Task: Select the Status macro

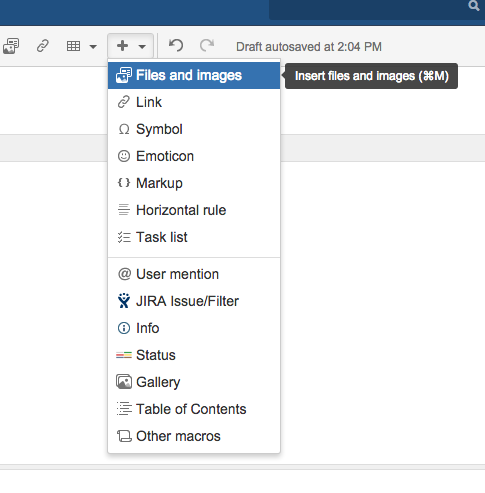Action: [194, 355]
